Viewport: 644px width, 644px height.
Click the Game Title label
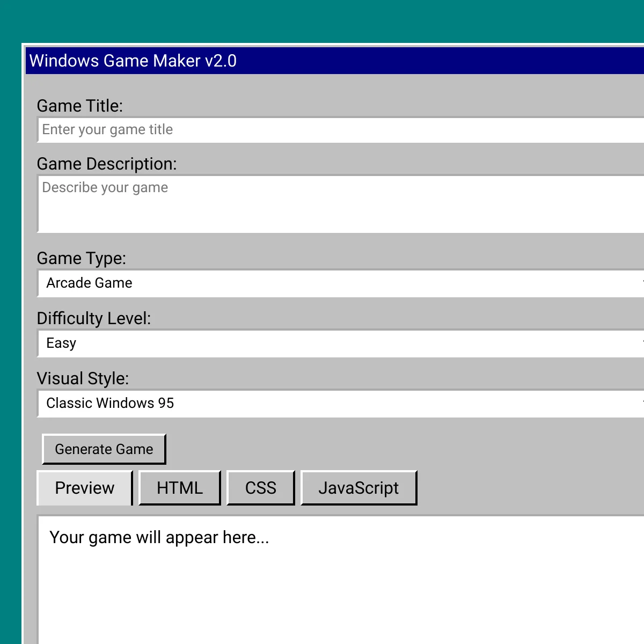[x=79, y=106]
